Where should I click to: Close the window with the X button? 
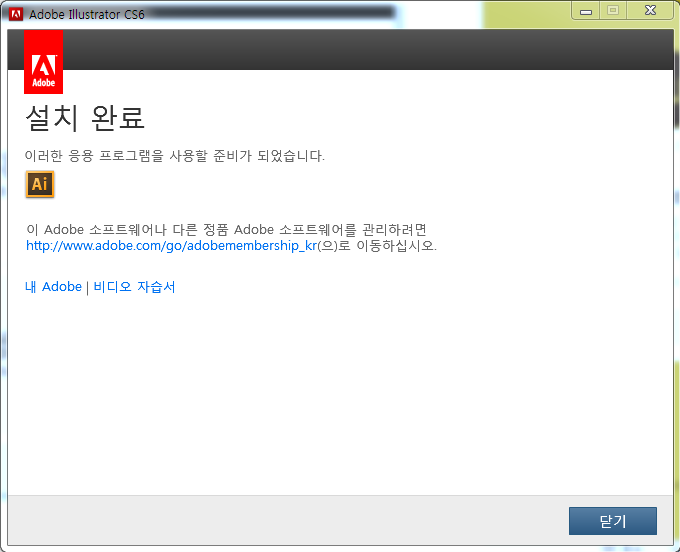coord(650,10)
